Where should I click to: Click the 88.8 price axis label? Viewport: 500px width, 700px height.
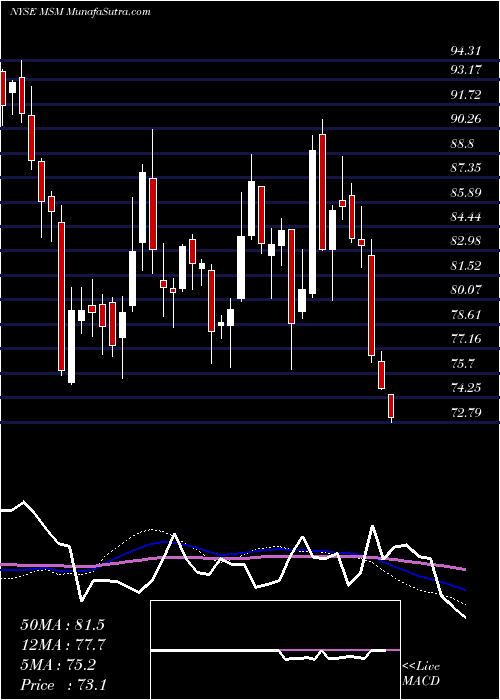click(x=463, y=144)
